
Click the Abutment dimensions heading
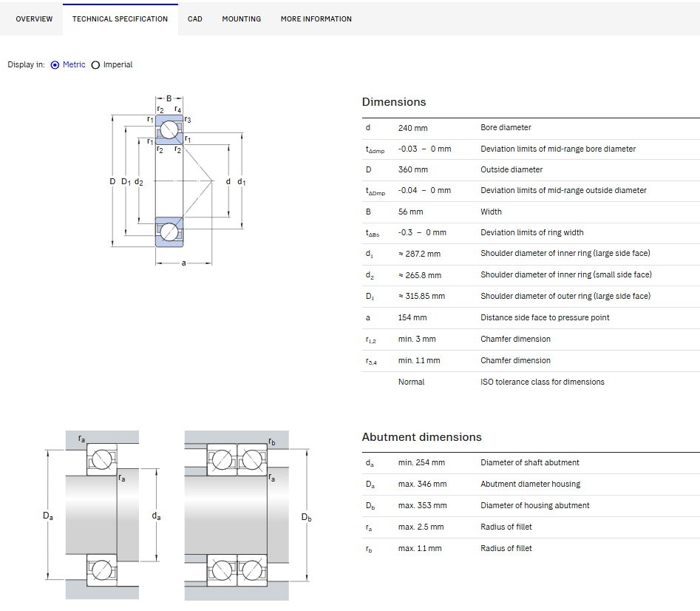point(421,437)
